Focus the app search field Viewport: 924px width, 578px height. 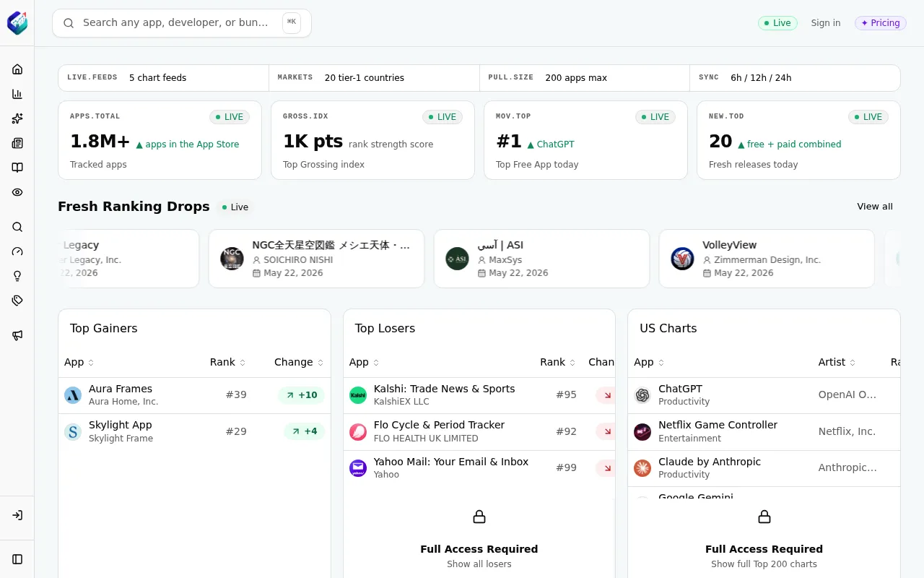point(182,23)
